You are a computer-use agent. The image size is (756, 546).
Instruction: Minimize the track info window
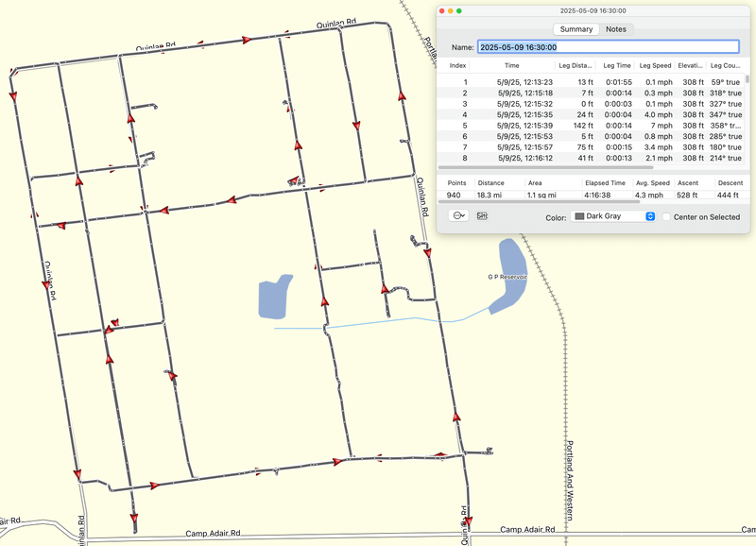point(452,10)
